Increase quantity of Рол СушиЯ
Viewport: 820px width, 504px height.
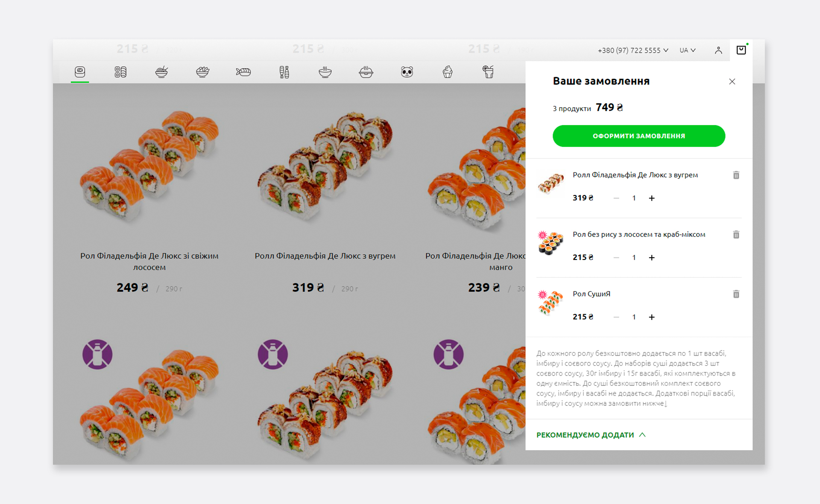(652, 317)
